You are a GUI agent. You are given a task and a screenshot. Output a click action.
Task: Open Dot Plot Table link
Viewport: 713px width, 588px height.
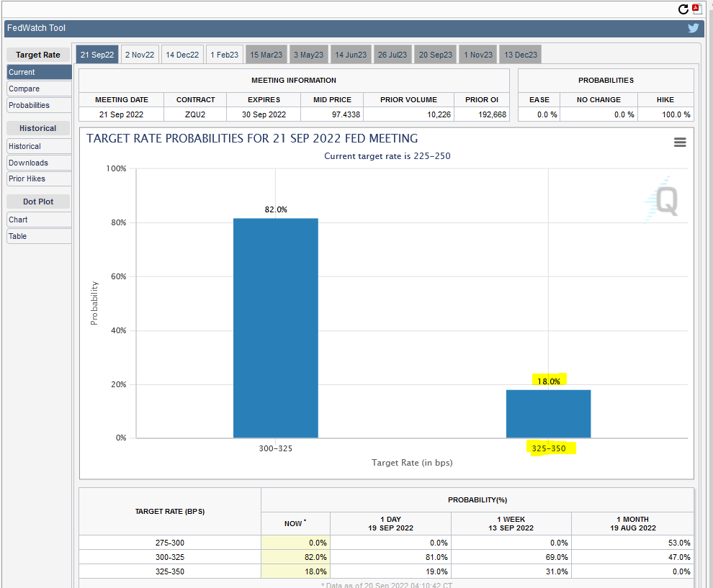pyautogui.click(x=39, y=236)
